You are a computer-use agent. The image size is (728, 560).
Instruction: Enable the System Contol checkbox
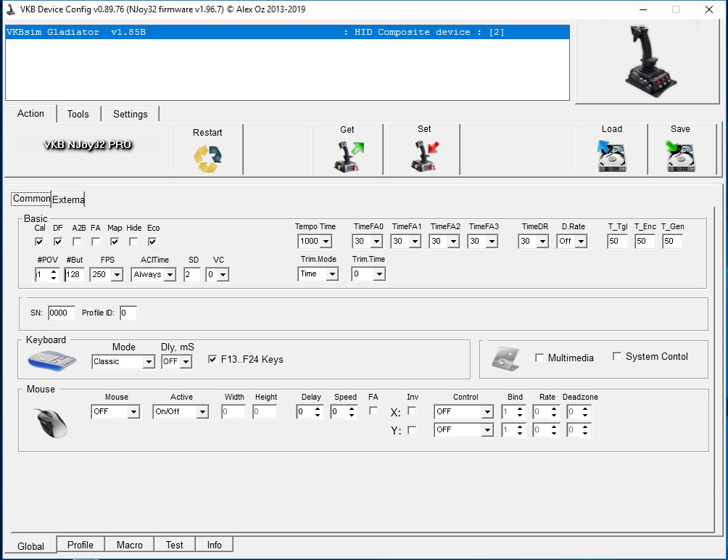(x=617, y=356)
